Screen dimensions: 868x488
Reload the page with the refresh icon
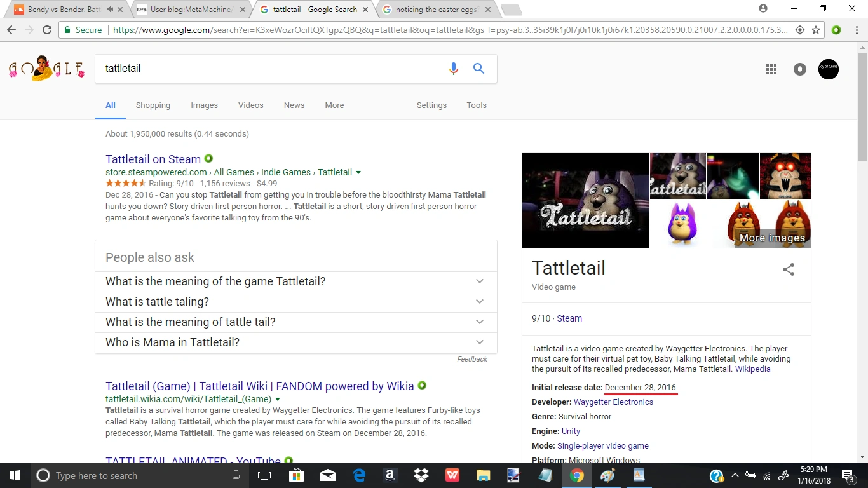[46, 30]
